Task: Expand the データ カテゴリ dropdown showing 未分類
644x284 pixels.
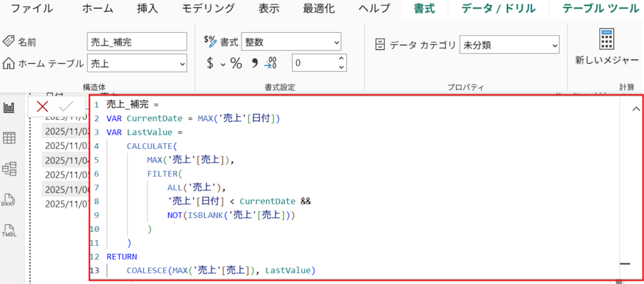Action: (553, 45)
